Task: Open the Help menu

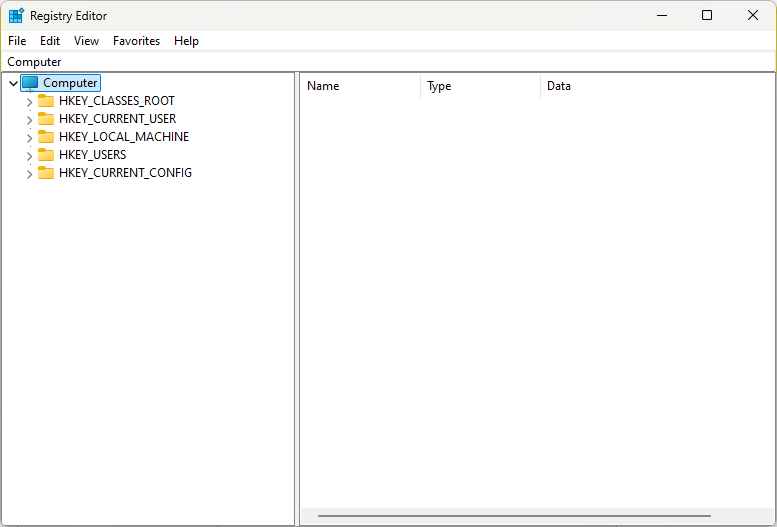Action: coord(186,41)
